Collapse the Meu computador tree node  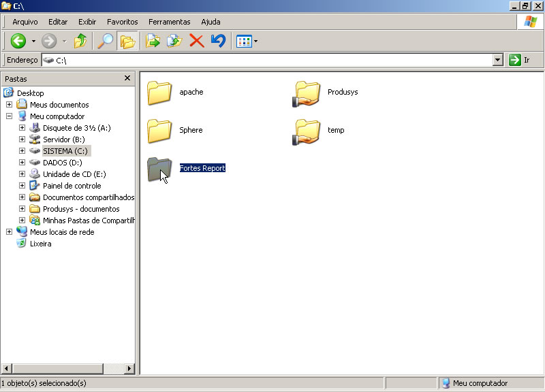click(10, 116)
